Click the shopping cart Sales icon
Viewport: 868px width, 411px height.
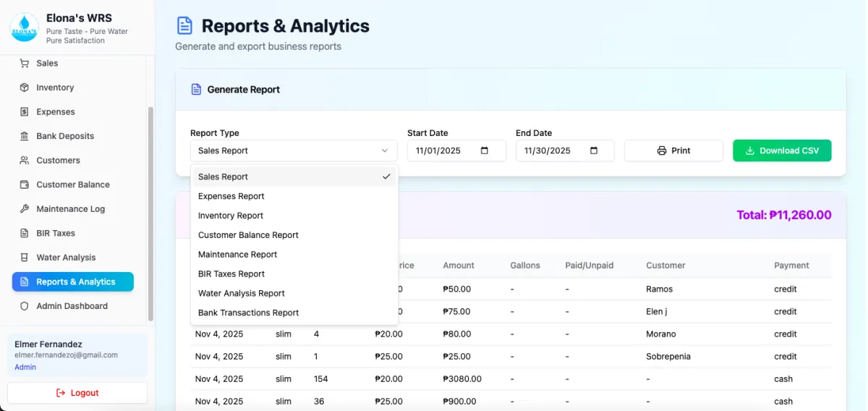pos(25,63)
